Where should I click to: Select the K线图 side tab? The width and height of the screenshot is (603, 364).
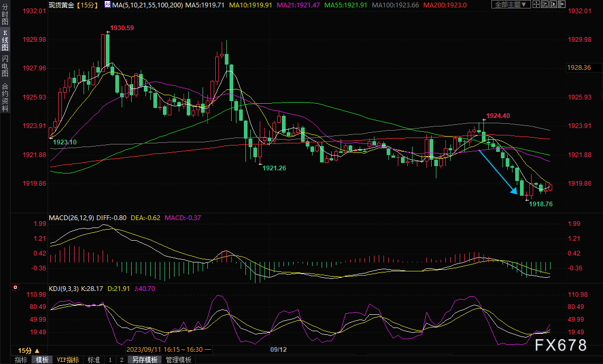(x=5, y=40)
